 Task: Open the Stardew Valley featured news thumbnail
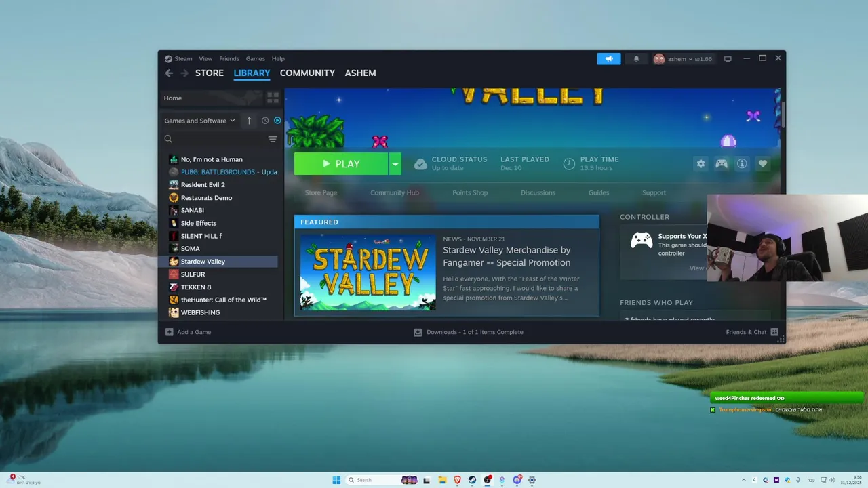pyautogui.click(x=368, y=272)
